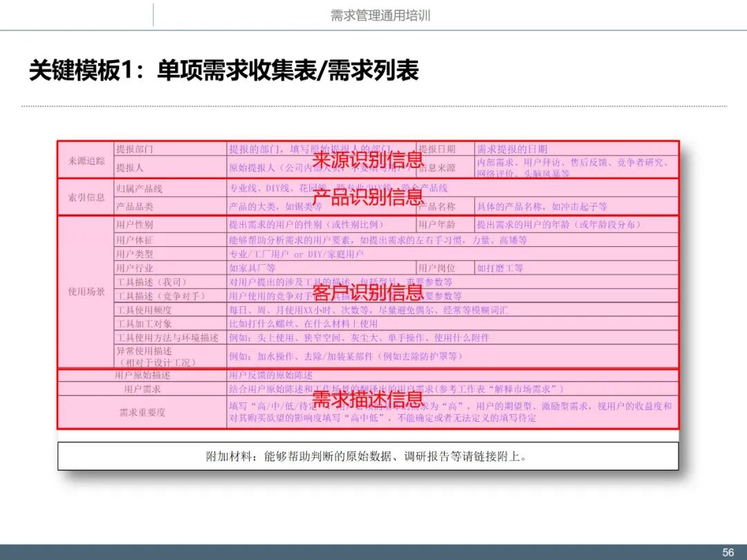The height and width of the screenshot is (560, 747).
Task: Click the 需求提报的日期 description cell
Action: tap(576, 149)
